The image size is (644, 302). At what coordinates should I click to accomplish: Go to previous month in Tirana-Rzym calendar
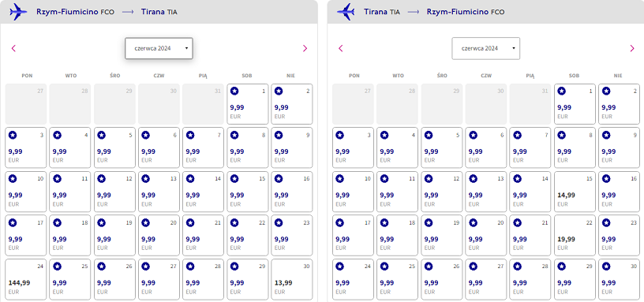[340, 48]
